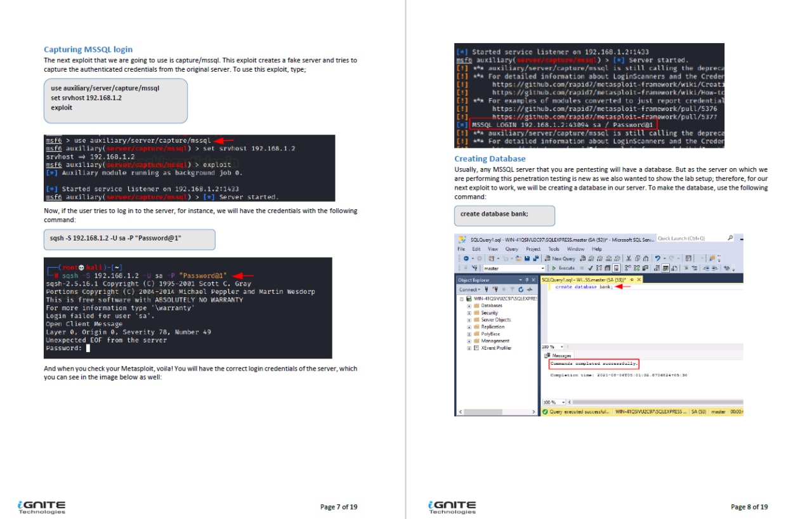
Task: Click 'master' in the status bar
Action: (x=719, y=411)
